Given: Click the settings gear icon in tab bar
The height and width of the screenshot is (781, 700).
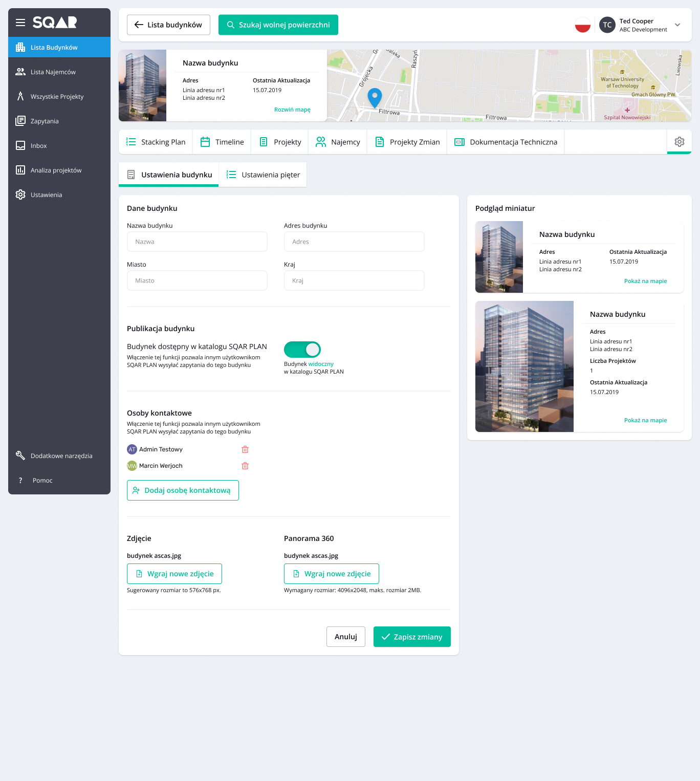Looking at the screenshot, I should click(679, 142).
